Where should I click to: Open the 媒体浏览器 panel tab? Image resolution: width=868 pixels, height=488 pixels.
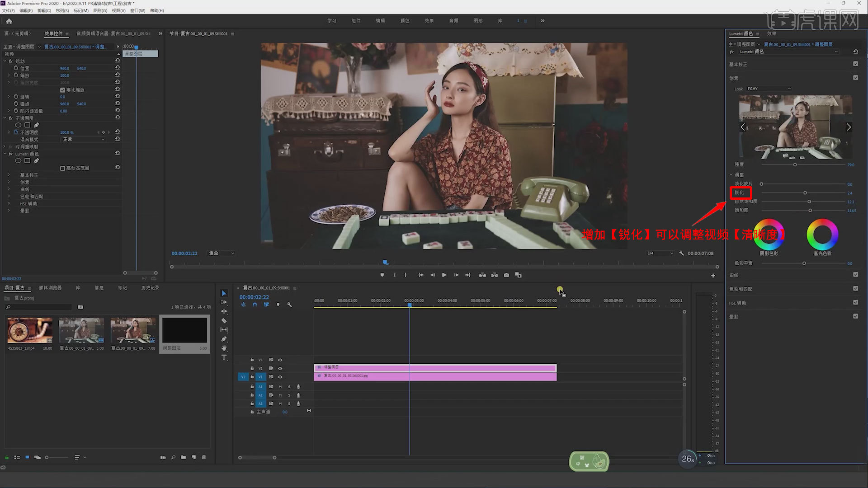click(50, 288)
